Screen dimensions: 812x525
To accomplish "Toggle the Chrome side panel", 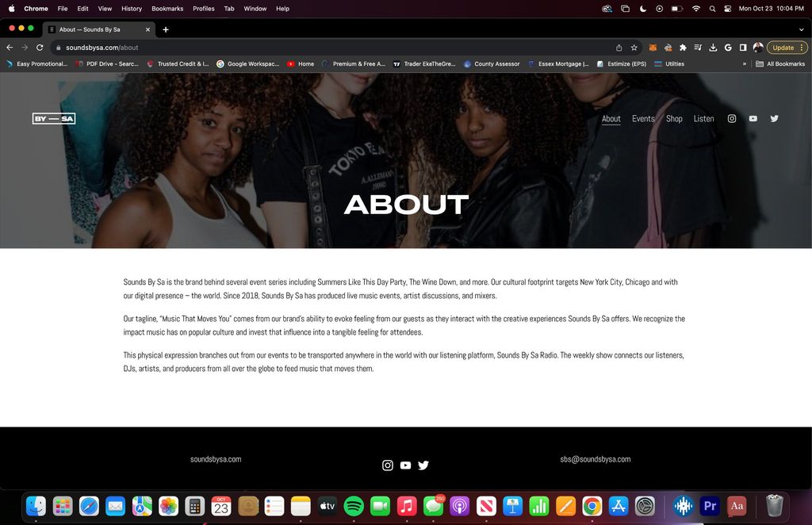I will (743, 48).
